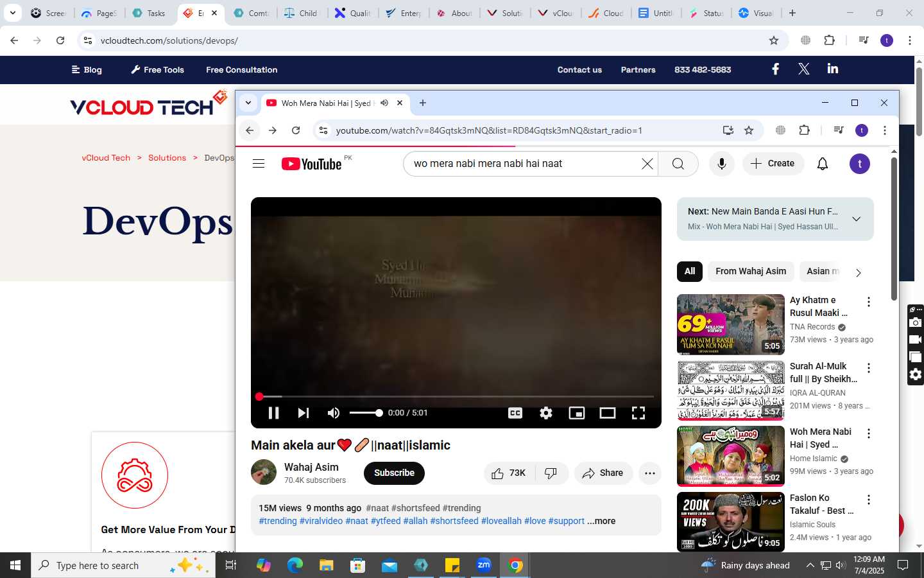Image resolution: width=924 pixels, height=578 pixels.
Task: Open the YouTube window's Chrome three-dot menu
Action: click(885, 130)
